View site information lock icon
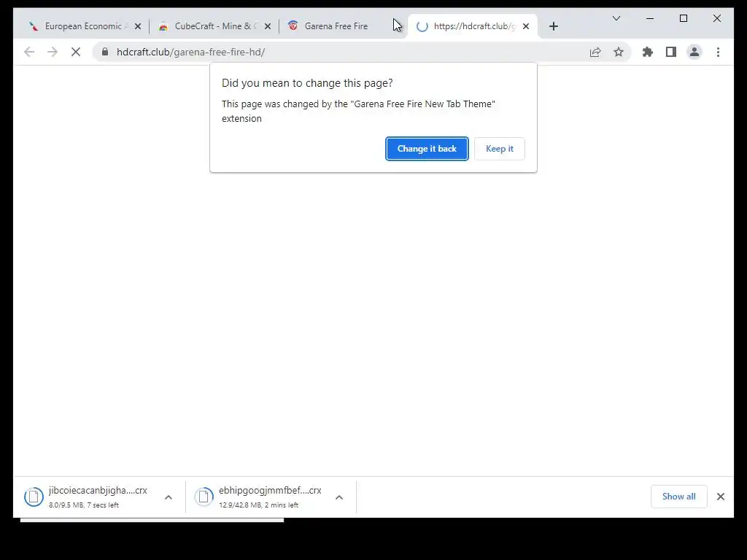 tap(105, 52)
